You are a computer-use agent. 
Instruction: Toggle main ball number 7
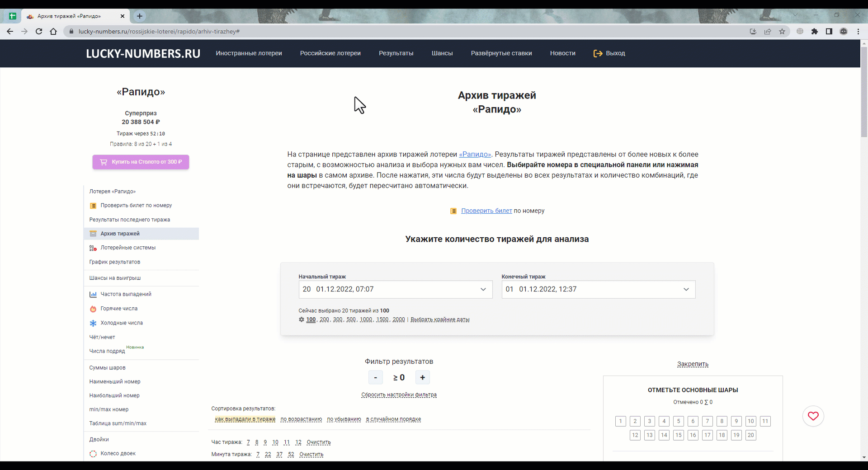pyautogui.click(x=708, y=421)
